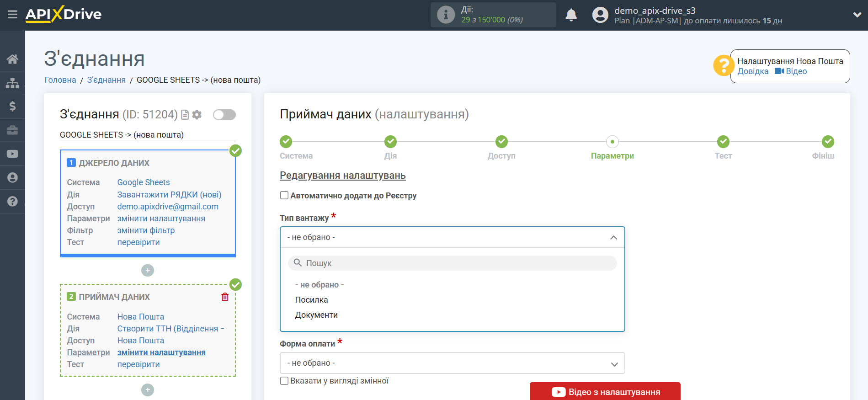Open the home icon in sidebar
This screenshot has width=868, height=400.
pos(12,59)
